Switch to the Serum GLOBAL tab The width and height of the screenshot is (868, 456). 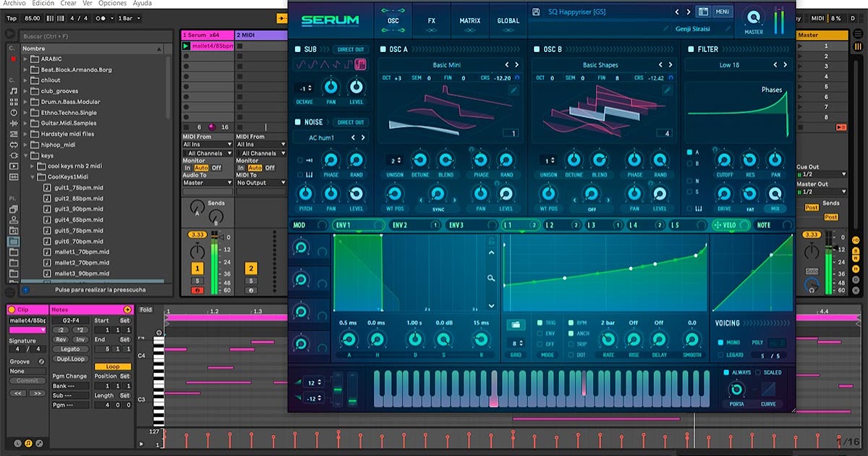[508, 20]
